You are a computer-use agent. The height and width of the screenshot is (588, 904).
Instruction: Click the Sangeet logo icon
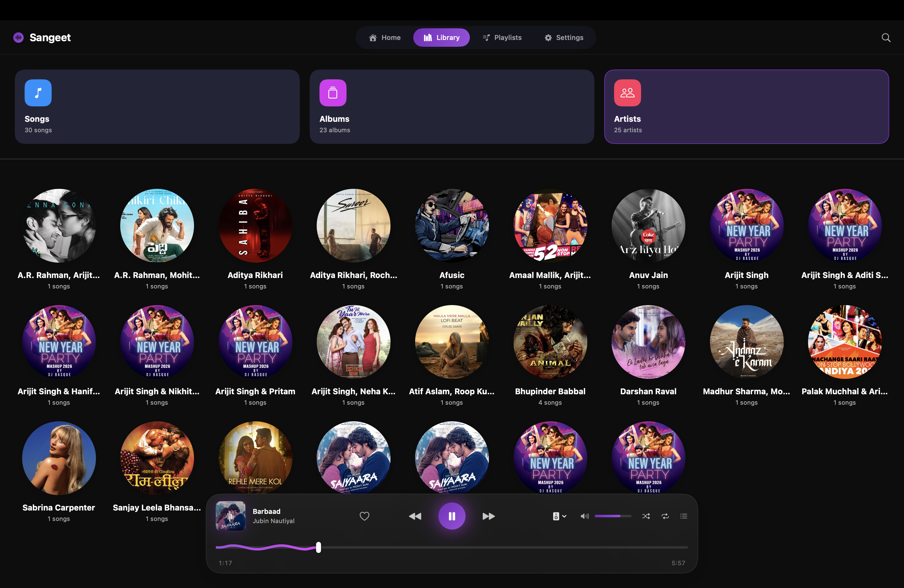pyautogui.click(x=18, y=37)
